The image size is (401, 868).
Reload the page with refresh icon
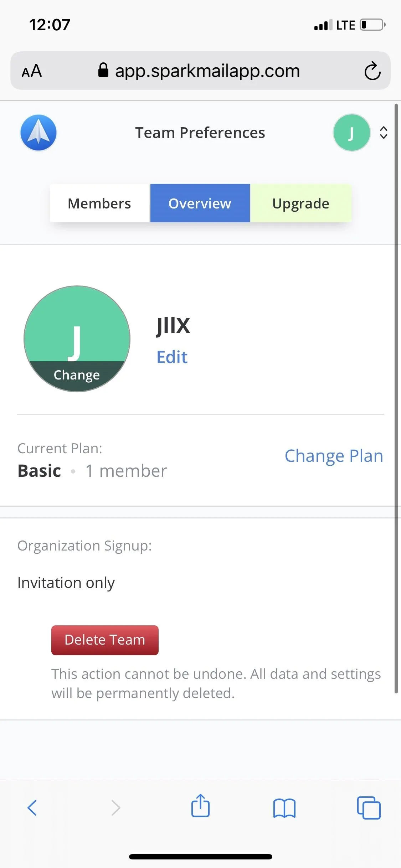point(372,71)
